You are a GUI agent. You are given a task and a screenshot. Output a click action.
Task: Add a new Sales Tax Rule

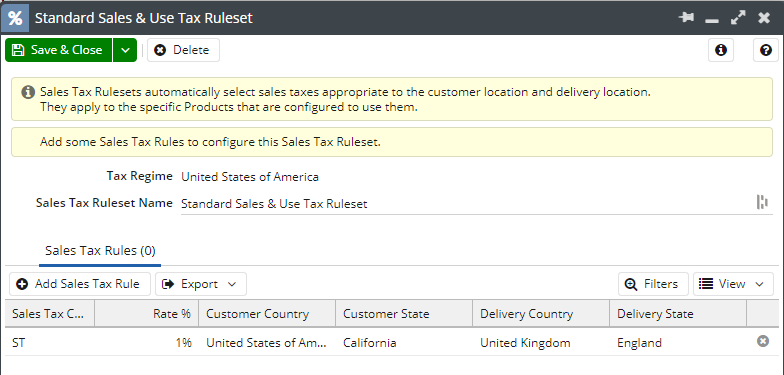(80, 284)
